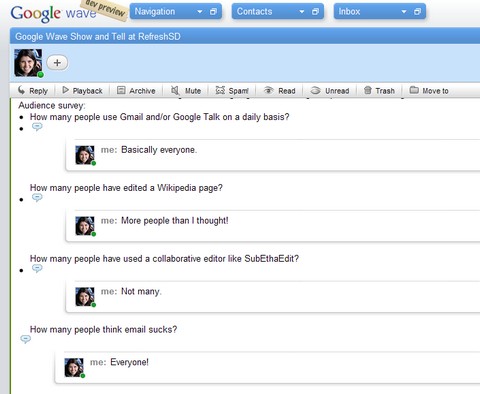
Task: Click wave title 'Google Wave Show and Tell at RefreshSD'
Action: pyautogui.click(x=98, y=36)
